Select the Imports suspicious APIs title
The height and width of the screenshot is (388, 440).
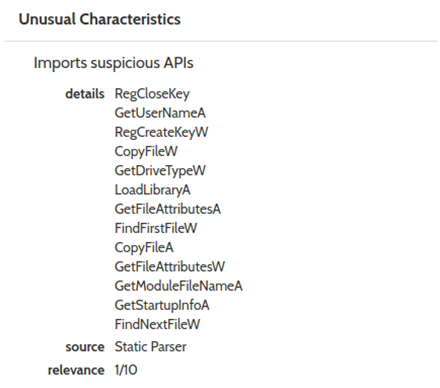pos(113,63)
